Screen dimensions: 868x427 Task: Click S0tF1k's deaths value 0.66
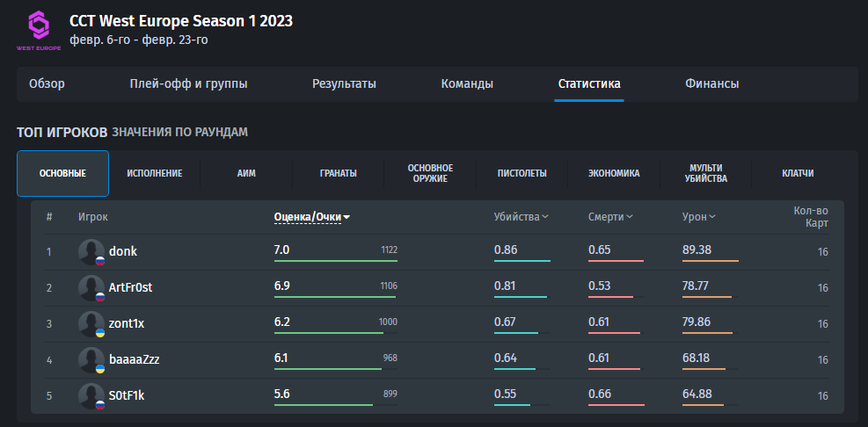[x=600, y=394]
